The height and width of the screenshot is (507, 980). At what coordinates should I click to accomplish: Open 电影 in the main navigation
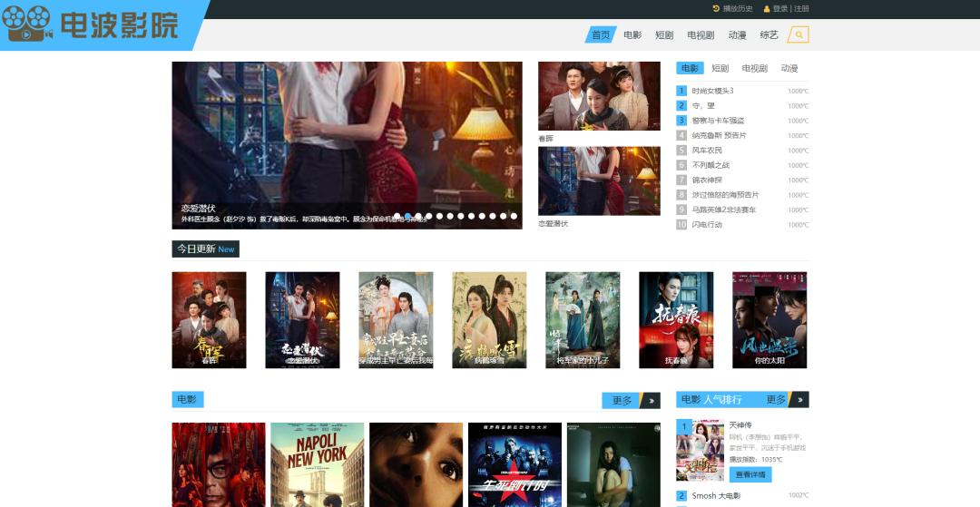click(632, 35)
